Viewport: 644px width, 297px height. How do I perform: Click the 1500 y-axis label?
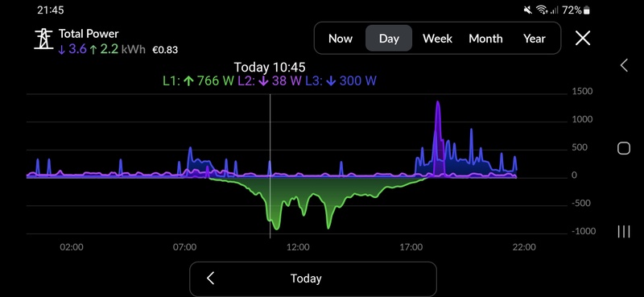[582, 91]
